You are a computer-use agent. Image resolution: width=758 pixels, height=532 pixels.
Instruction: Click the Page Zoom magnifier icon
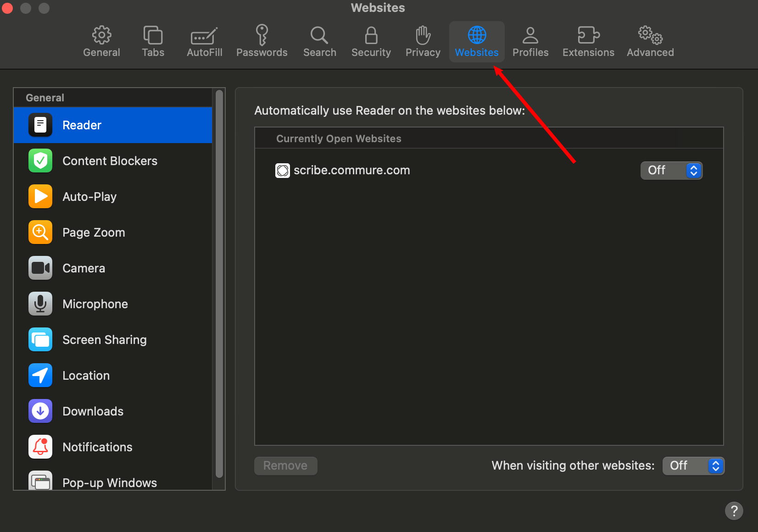click(40, 232)
